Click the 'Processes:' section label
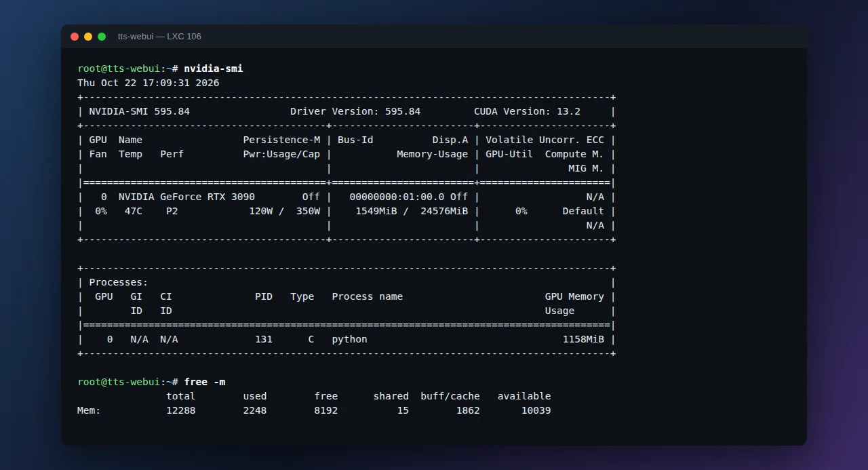This screenshot has width=868, height=470. (119, 282)
